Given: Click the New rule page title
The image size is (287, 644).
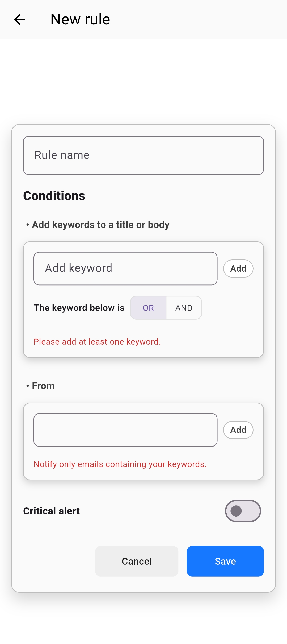Looking at the screenshot, I should click(x=80, y=19).
